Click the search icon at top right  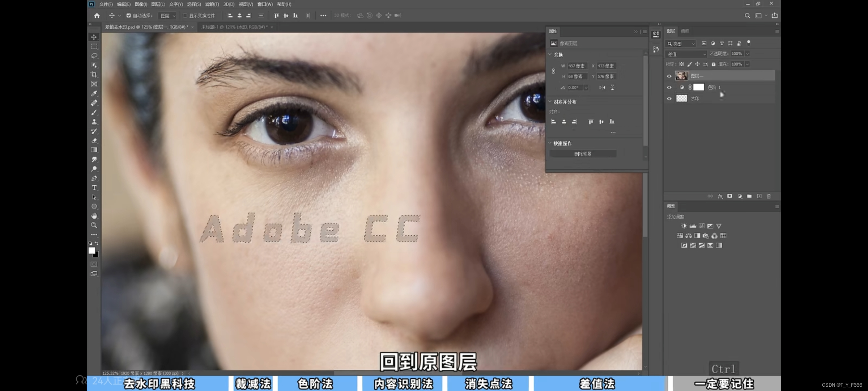[747, 16]
